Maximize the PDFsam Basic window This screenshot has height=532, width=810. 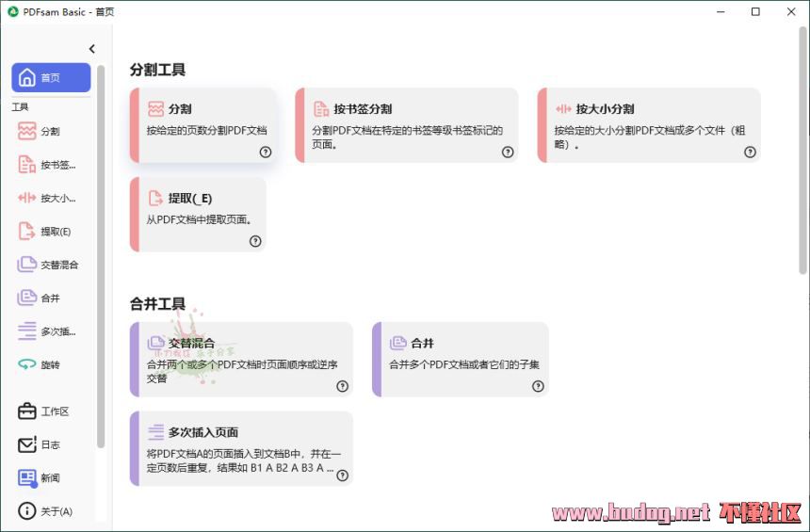tap(755, 11)
